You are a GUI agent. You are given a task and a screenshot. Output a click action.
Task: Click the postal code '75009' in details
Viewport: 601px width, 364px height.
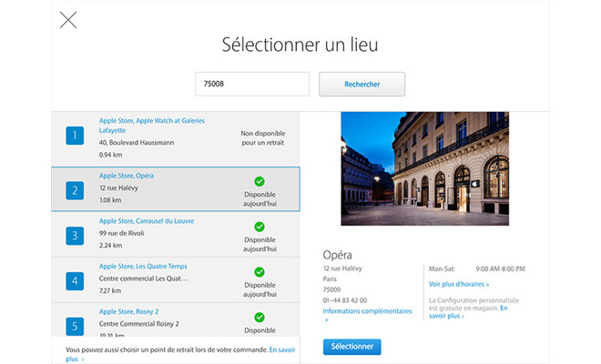point(331,289)
